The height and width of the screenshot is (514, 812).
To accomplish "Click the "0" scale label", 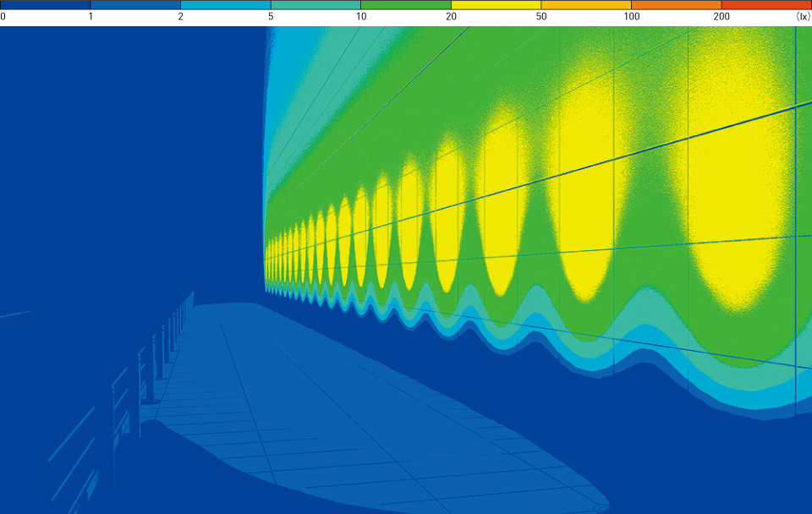I will 3,17.
